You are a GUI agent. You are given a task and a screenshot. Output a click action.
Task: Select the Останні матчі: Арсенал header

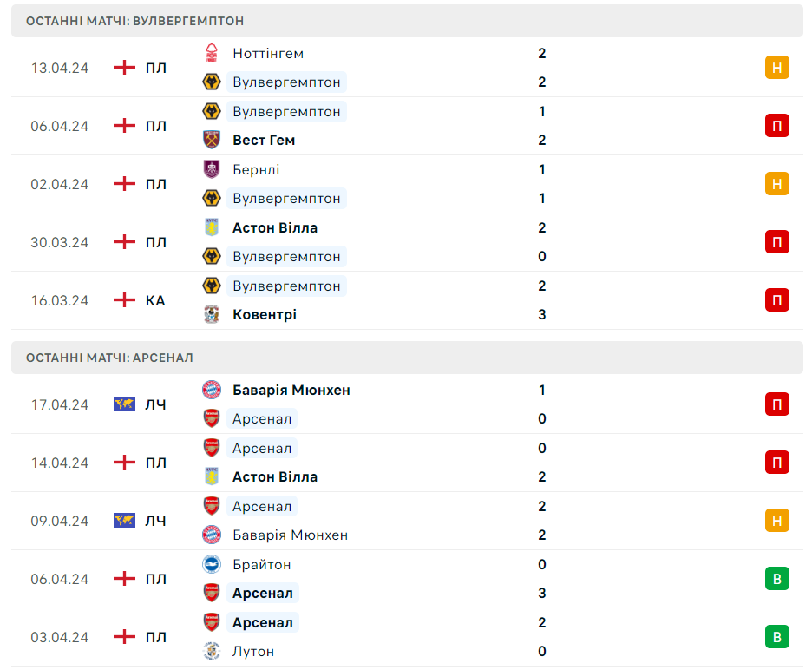[407, 358]
